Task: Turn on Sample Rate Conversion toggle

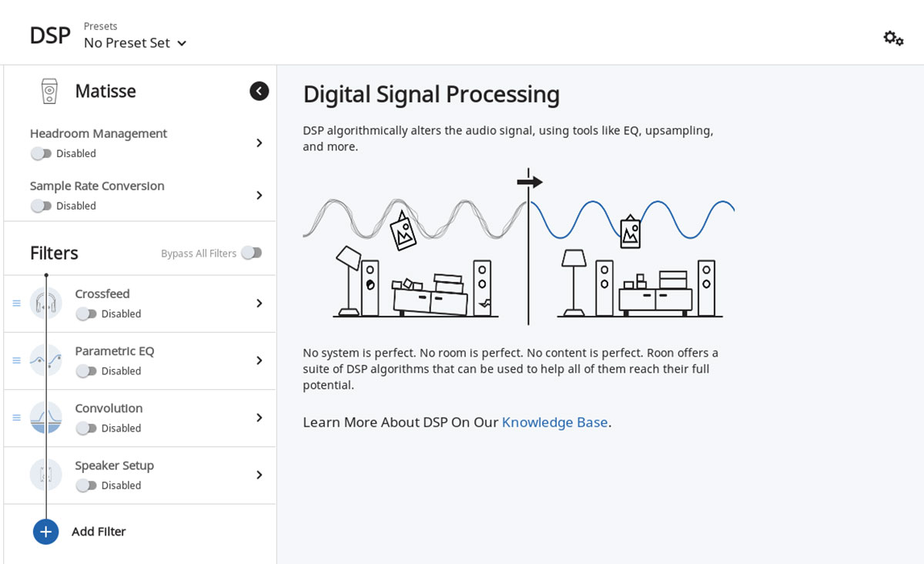Action: point(41,206)
